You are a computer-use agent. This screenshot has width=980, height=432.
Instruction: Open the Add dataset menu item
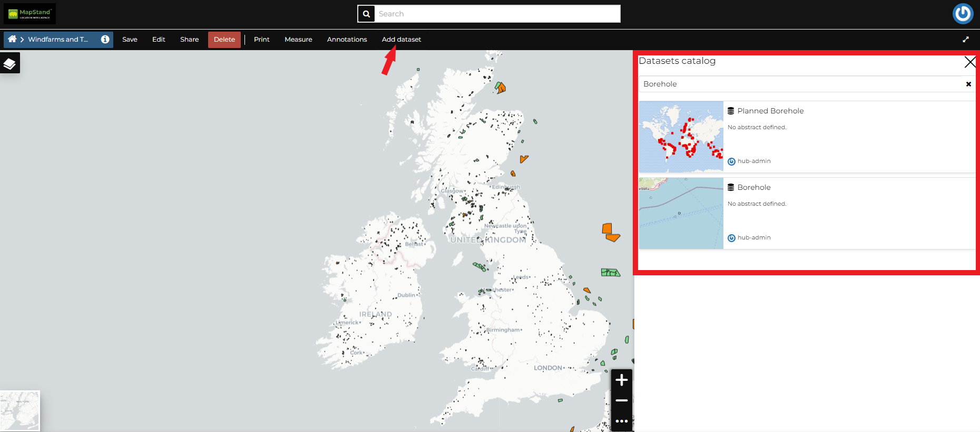click(401, 40)
